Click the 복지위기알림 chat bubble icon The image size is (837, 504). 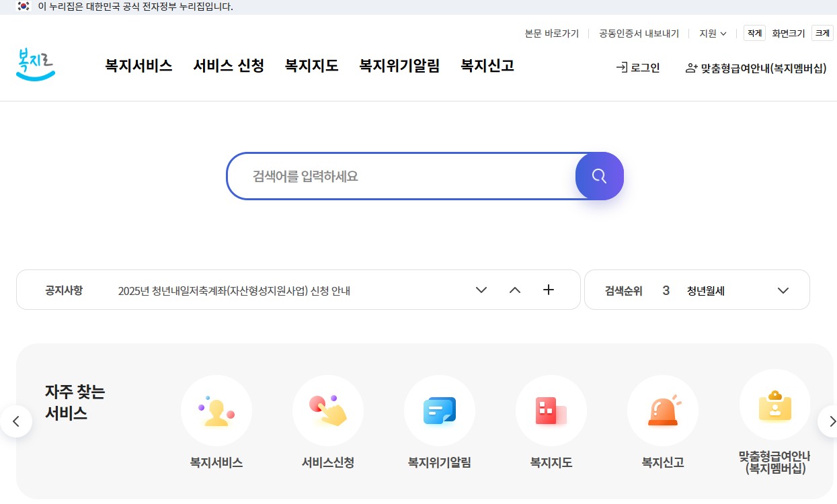click(x=440, y=411)
